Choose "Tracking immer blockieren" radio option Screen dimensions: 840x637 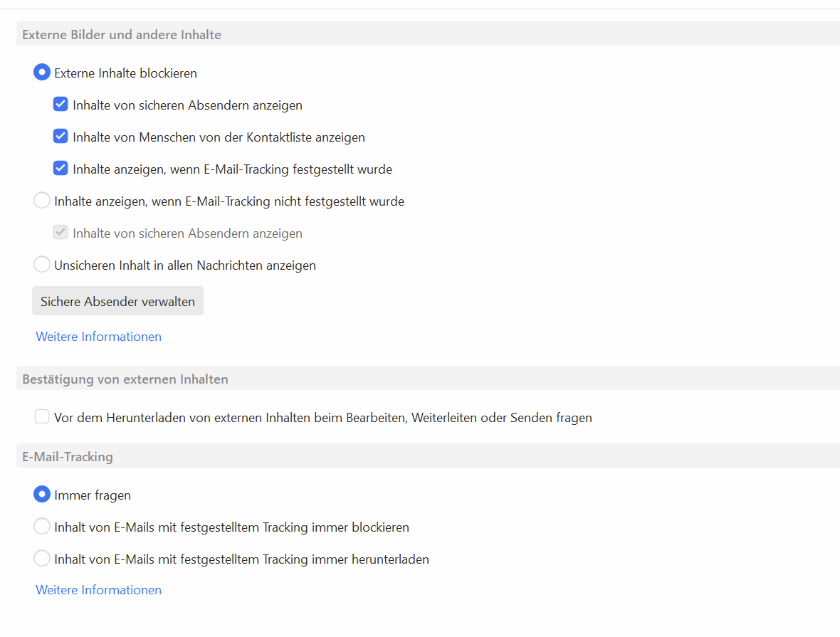pyautogui.click(x=42, y=527)
